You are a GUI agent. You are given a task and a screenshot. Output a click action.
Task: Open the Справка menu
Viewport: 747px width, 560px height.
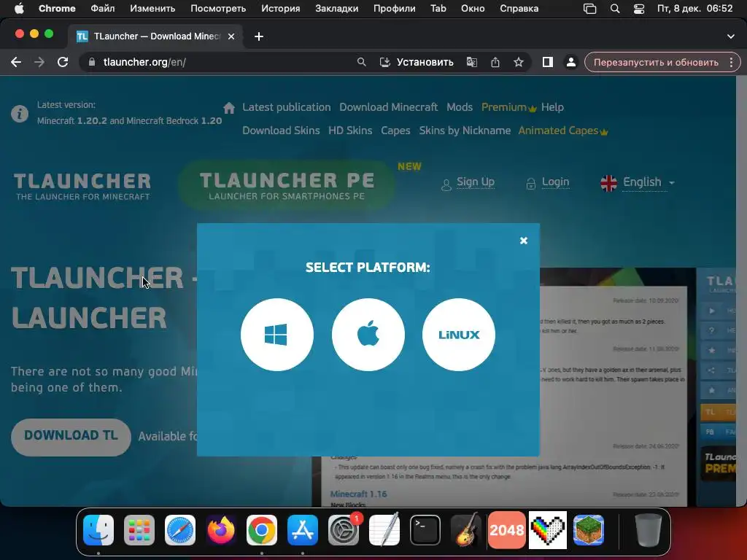[x=519, y=9]
